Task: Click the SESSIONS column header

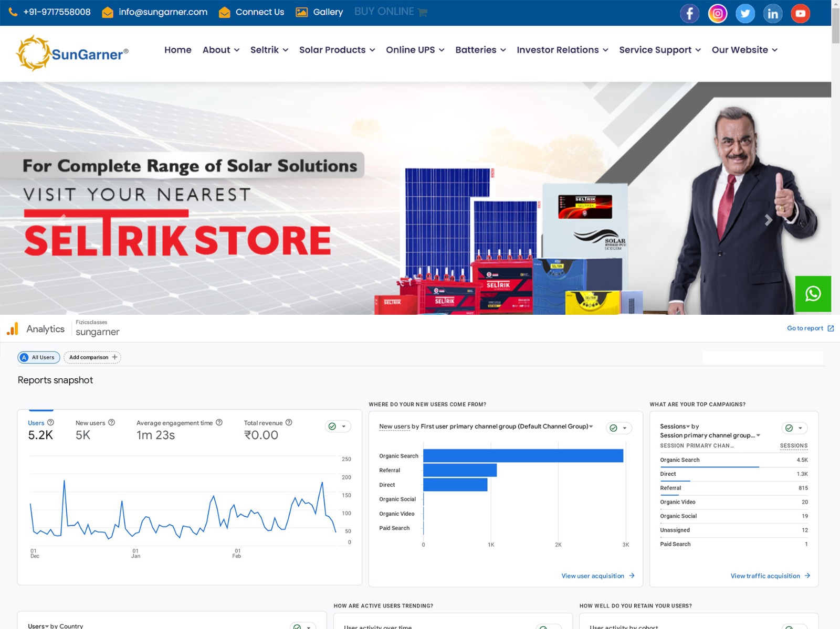Action: [794, 445]
